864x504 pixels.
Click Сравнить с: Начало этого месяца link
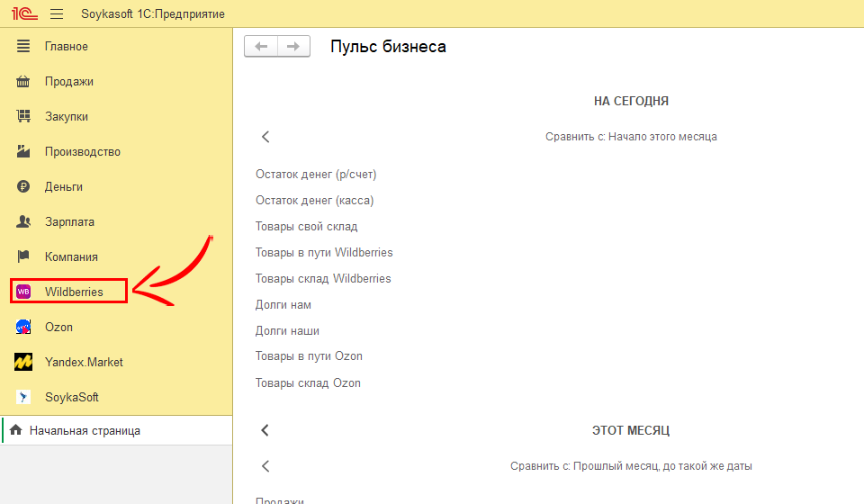pos(631,137)
